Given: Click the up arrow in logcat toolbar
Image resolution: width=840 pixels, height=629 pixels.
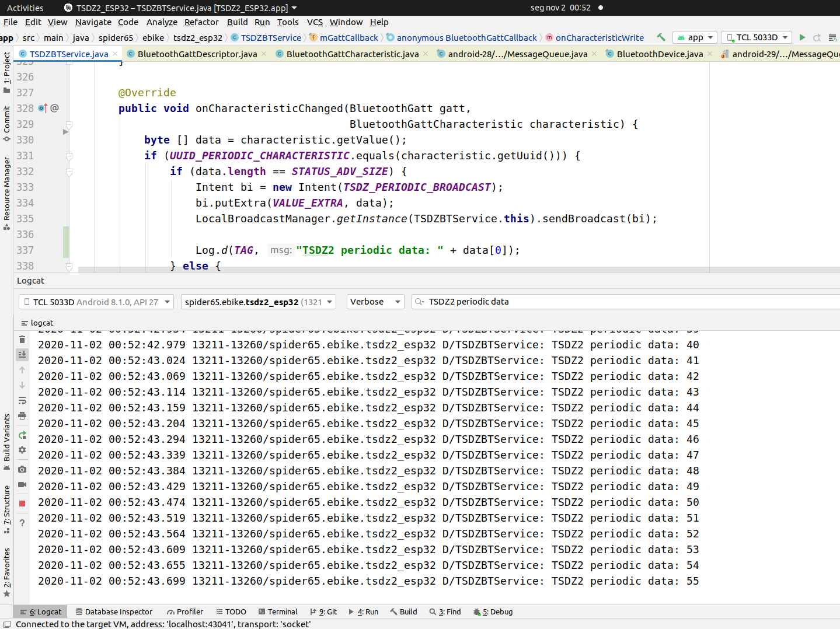Looking at the screenshot, I should pos(22,370).
